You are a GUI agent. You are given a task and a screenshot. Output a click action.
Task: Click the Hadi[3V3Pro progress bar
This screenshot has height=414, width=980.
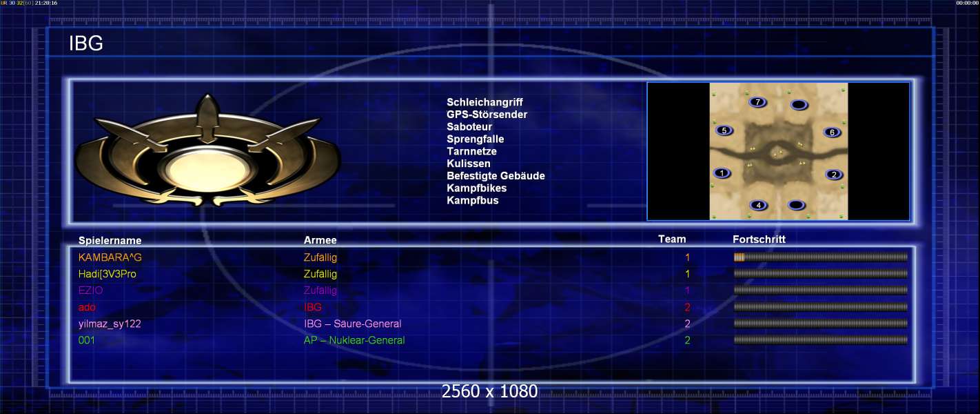click(821, 274)
